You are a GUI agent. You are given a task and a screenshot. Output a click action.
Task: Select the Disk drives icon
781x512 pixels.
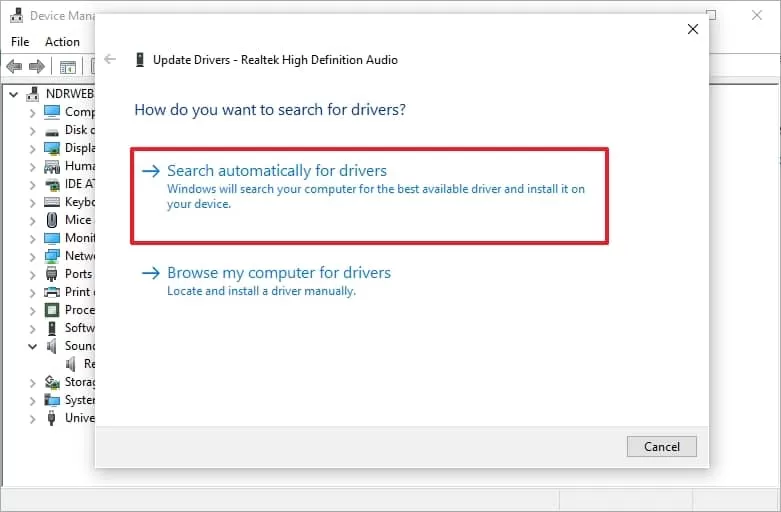coord(52,131)
